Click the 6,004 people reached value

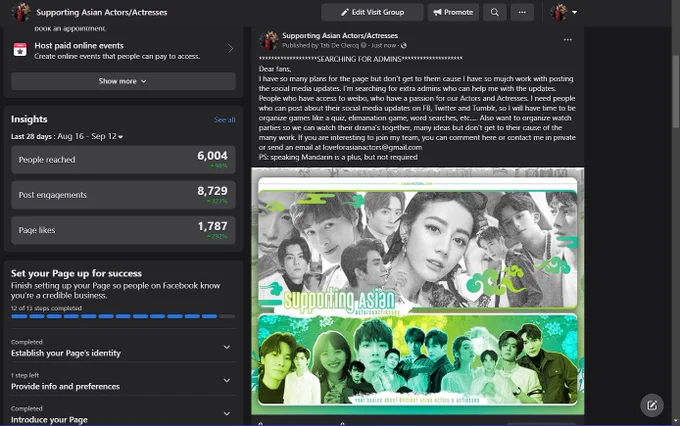212,156
